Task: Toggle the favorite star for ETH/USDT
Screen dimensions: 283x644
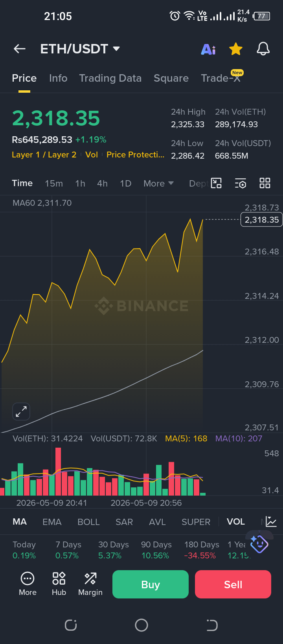Action: pyautogui.click(x=236, y=49)
